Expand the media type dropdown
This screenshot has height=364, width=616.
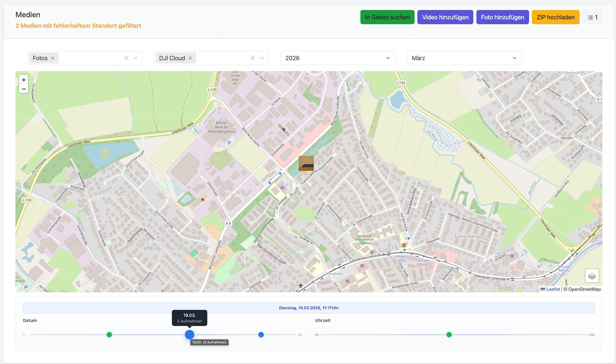point(136,58)
